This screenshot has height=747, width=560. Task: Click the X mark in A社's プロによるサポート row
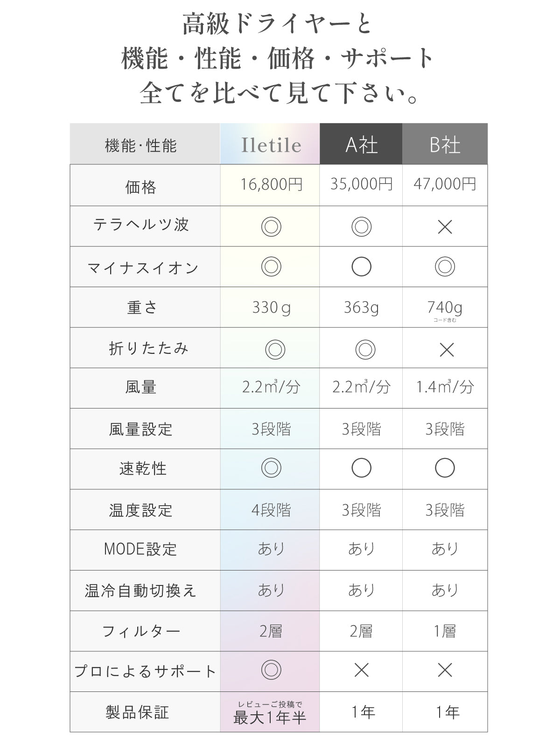click(x=361, y=670)
